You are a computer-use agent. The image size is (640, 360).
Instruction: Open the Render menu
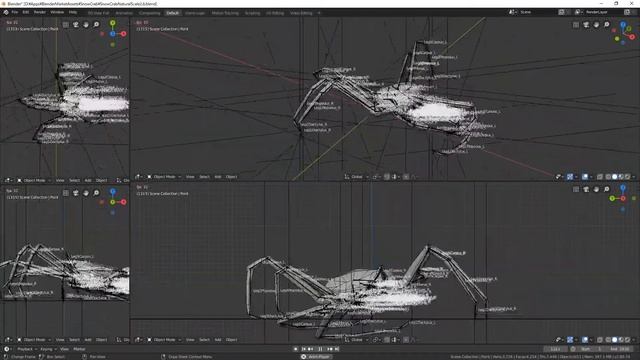(40, 13)
